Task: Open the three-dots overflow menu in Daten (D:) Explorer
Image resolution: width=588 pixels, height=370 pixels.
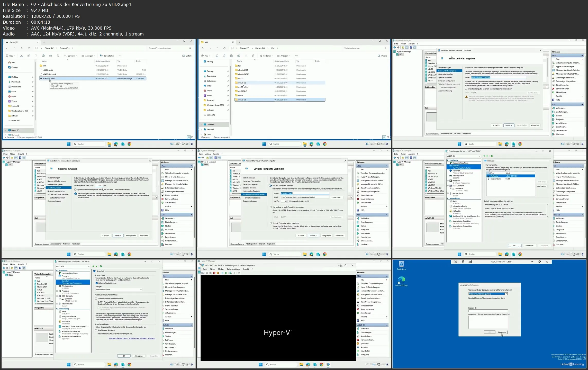Action: point(120,56)
